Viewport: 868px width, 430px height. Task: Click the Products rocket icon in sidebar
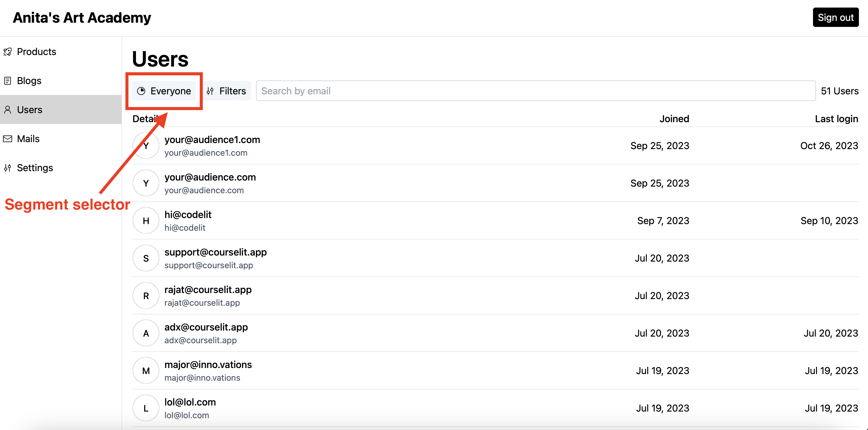coord(8,52)
